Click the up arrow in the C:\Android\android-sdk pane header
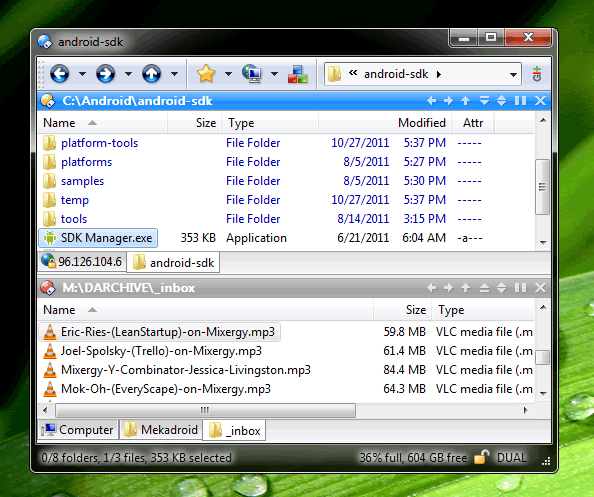Image resolution: width=594 pixels, height=497 pixels. pos(466,101)
